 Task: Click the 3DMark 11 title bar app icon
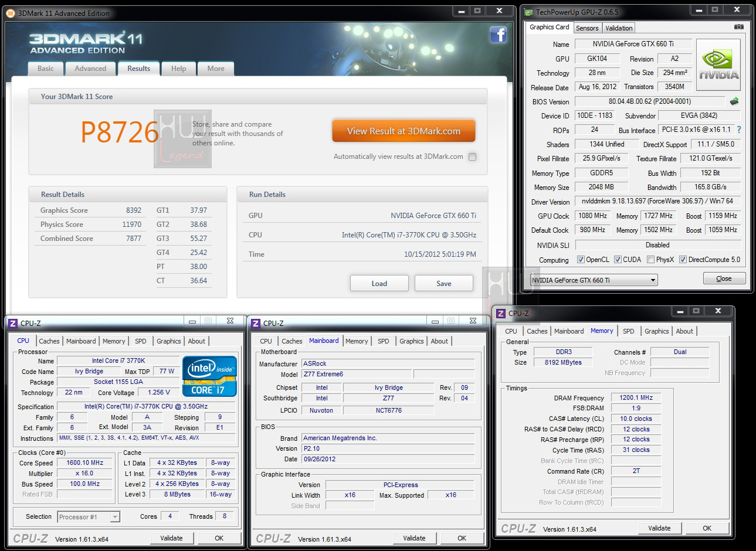pos(10,13)
